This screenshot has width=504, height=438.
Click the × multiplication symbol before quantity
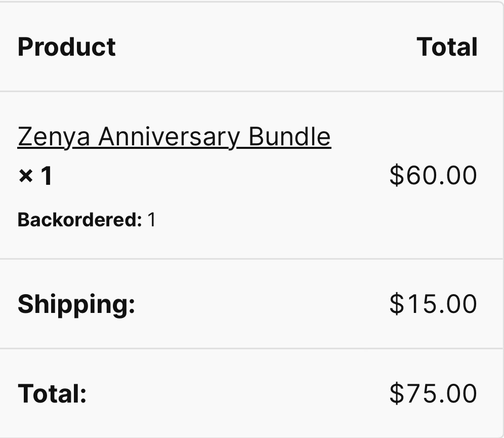tap(25, 176)
